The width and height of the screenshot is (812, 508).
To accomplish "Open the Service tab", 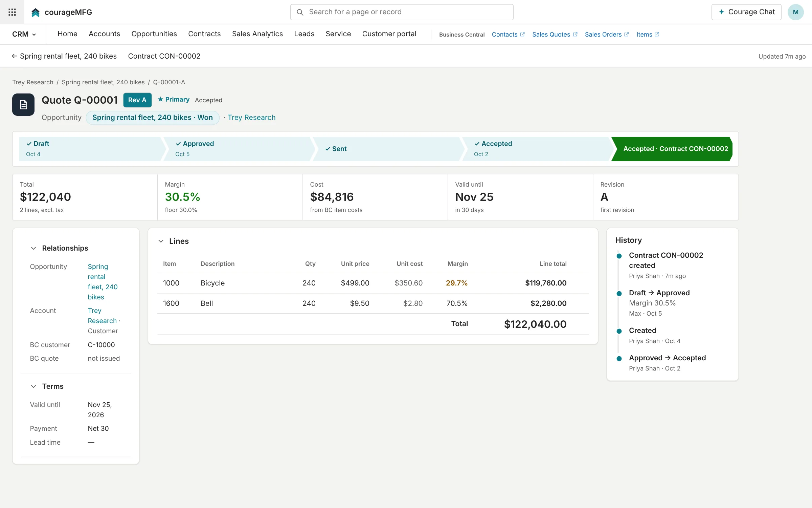I will [x=338, y=34].
